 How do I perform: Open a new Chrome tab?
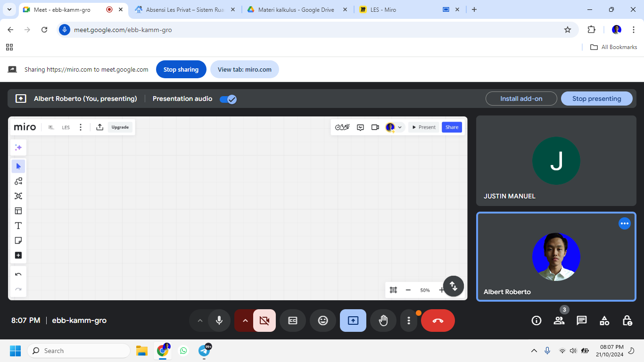click(x=474, y=9)
